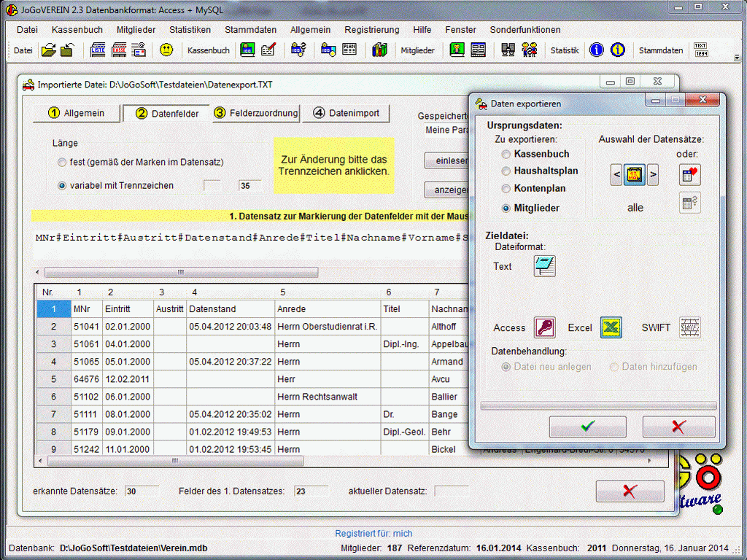Click the document list icon right of KASSE
Image resolution: width=747 pixels, height=560 pixels.
139,50
